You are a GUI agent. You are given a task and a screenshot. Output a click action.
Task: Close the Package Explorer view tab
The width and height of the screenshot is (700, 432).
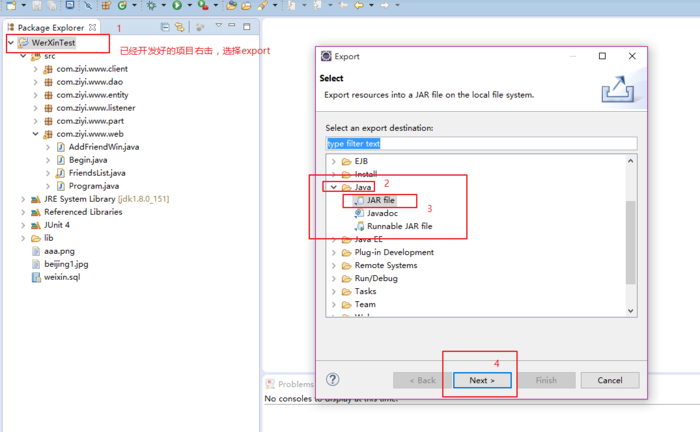(x=92, y=27)
